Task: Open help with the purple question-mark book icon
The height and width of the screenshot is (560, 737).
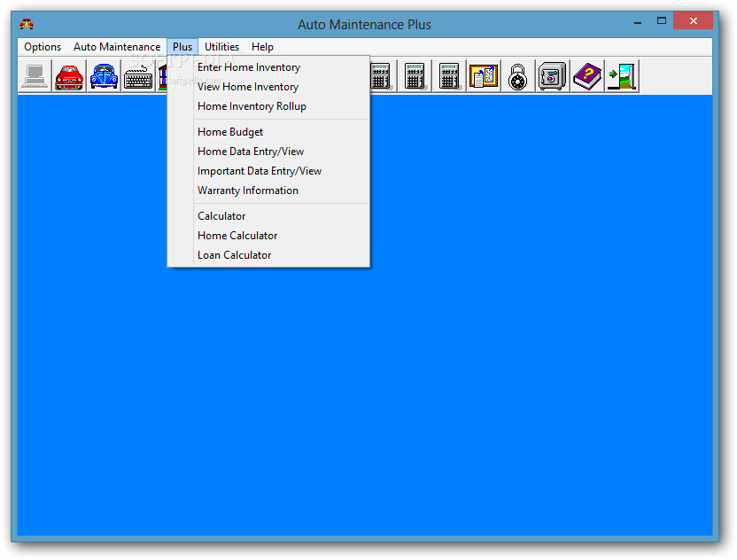Action: coord(587,75)
